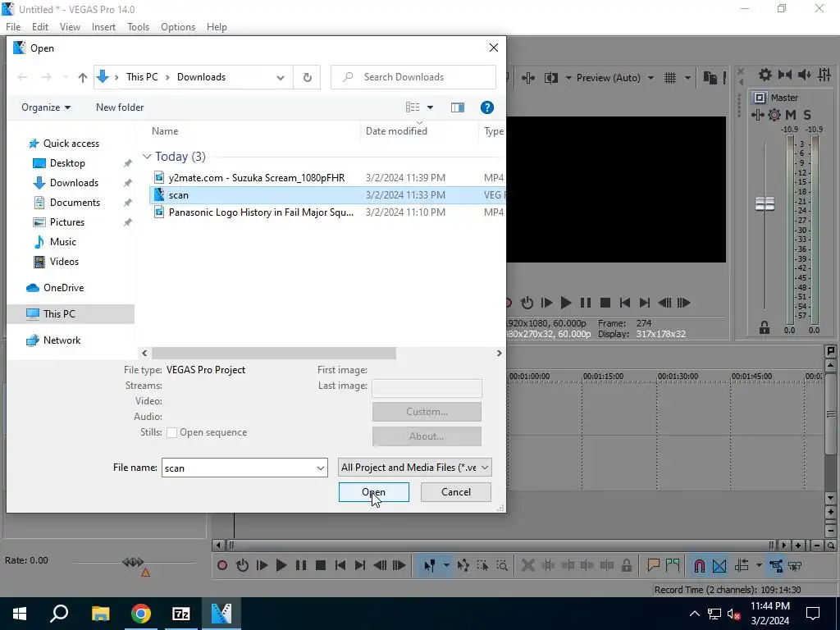Viewport: 840px width, 630px height.
Task: Click Record in the timeline transport bar
Action: click(x=222, y=566)
